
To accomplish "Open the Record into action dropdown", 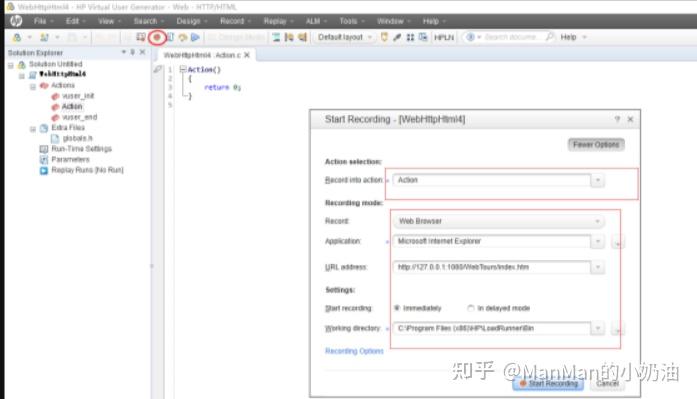I will [x=598, y=180].
